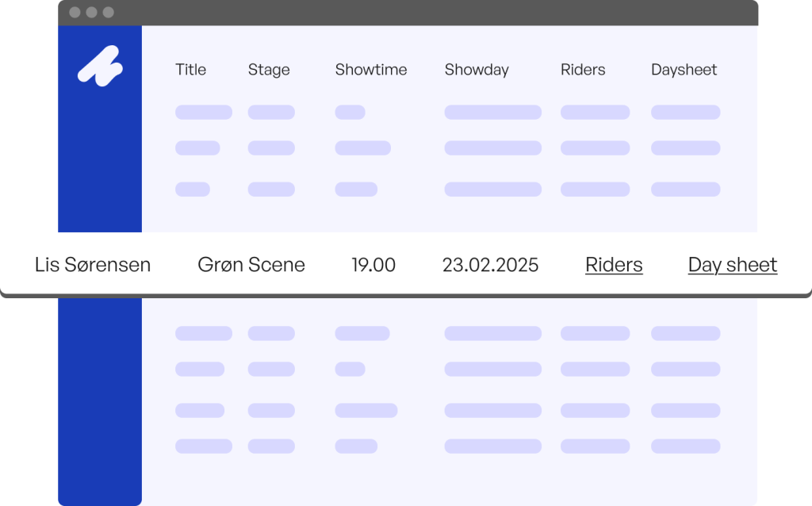
Task: Click the first row title placeholder
Action: pyautogui.click(x=204, y=113)
